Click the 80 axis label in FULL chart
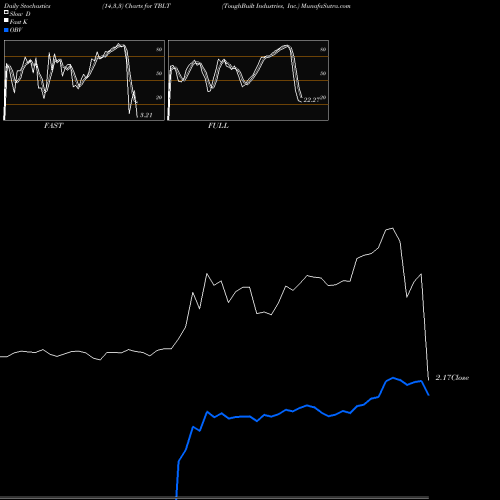Image resolution: width=500 pixels, height=500 pixels. [323, 49]
